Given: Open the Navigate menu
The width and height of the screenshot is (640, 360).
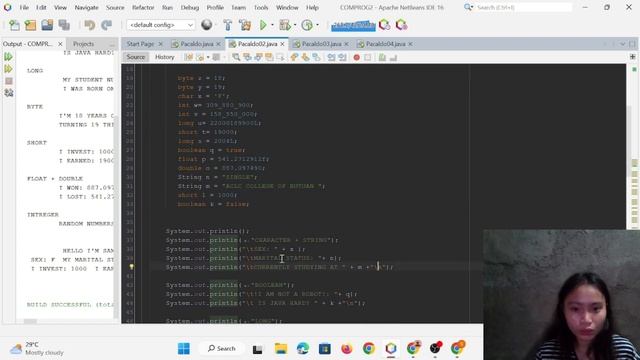Looking at the screenshot, I should tap(87, 7).
